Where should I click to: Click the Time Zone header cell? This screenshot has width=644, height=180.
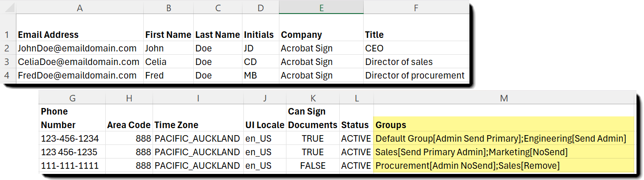point(198,118)
